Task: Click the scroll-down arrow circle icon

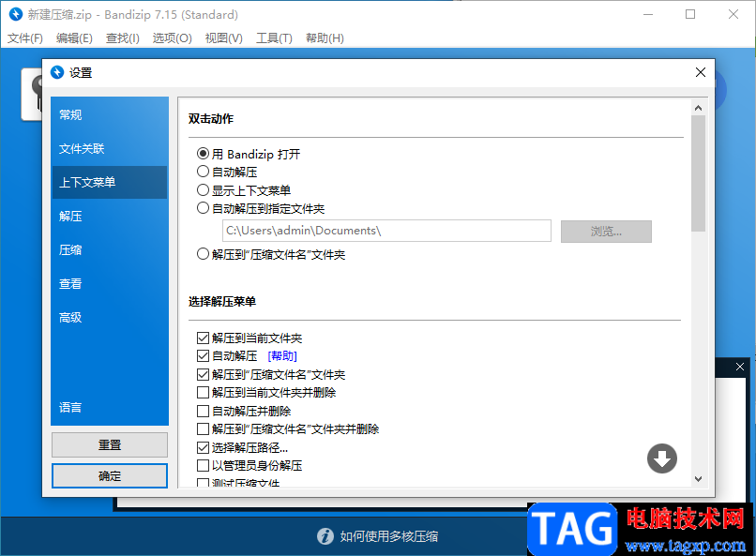Action: pyautogui.click(x=662, y=458)
